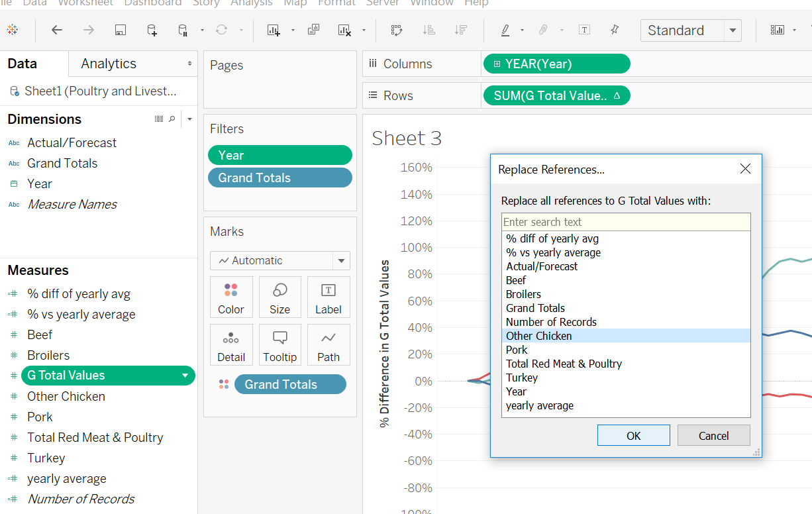Expand the Automatic mark type dropdown
The width and height of the screenshot is (812, 514).
(341, 261)
